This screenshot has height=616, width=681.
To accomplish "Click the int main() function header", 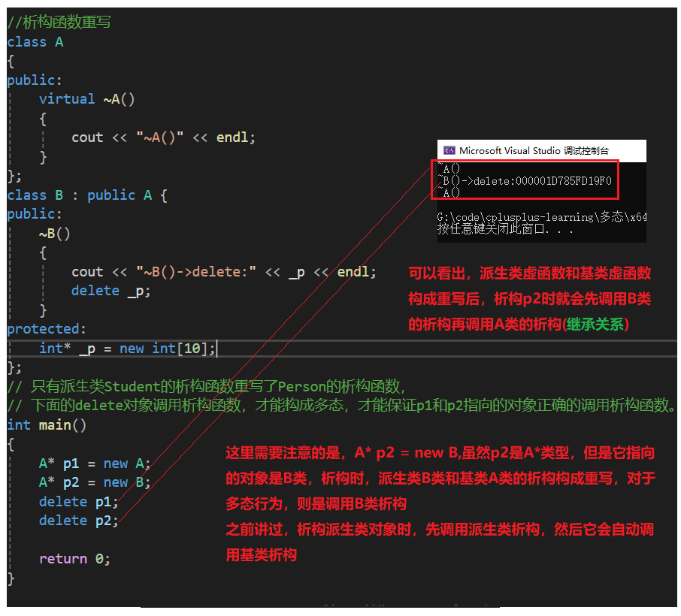I will (47, 425).
